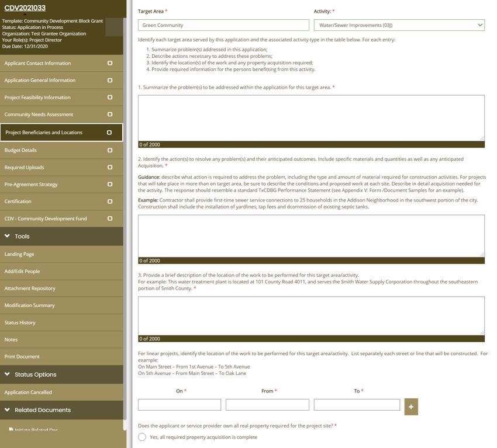This screenshot has width=497, height=448.
Task: Click 'Your Role(s): Project Director' text
Action: [x=32, y=40]
